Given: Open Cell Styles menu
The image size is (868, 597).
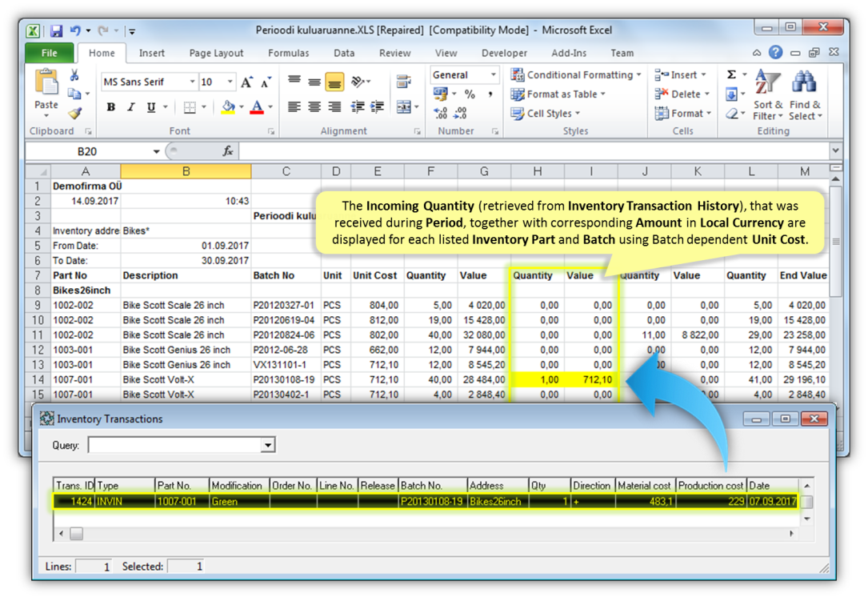Looking at the screenshot, I should pyautogui.click(x=546, y=114).
